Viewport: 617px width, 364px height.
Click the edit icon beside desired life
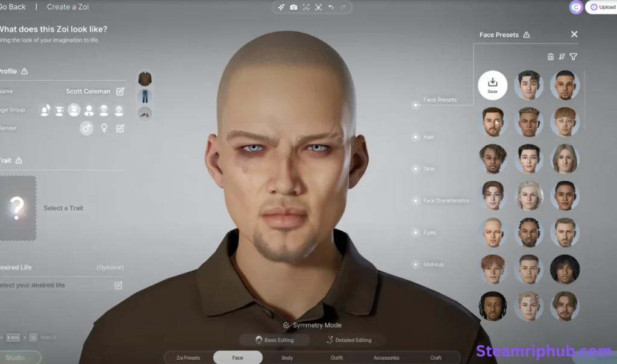coord(119,285)
